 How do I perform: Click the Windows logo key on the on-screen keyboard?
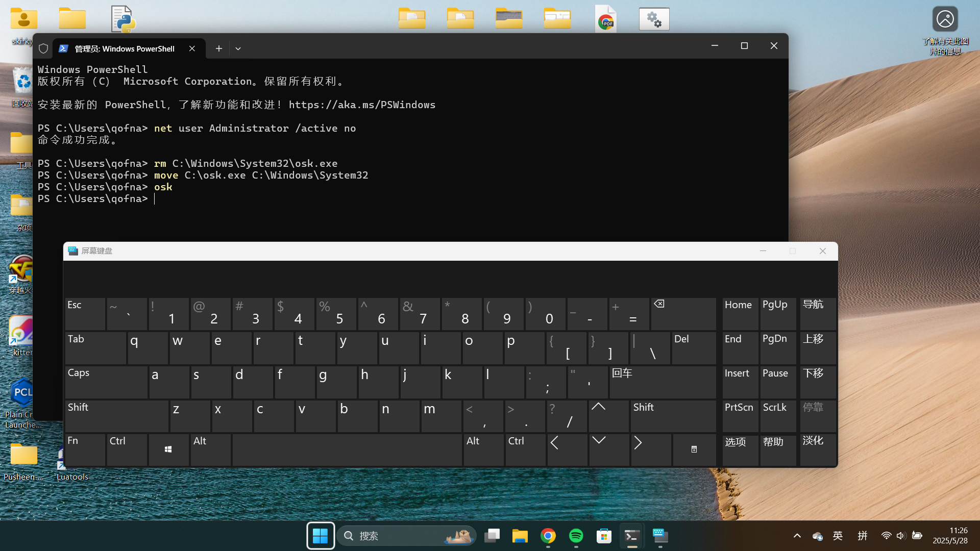coord(168,449)
